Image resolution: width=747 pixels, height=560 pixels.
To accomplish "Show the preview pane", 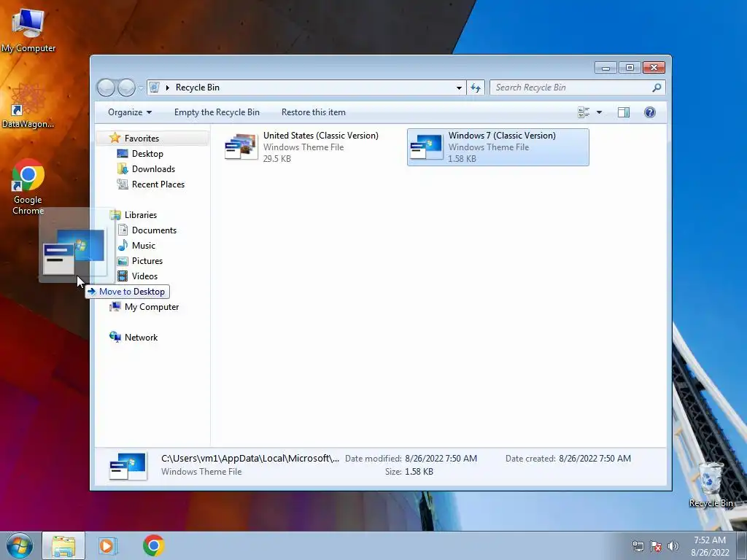I will tap(624, 112).
